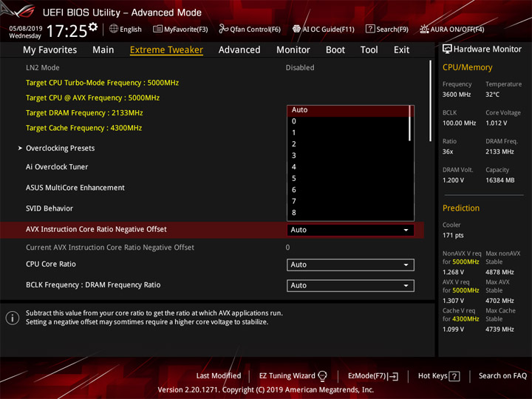Click the info icon beside help text
The height and width of the screenshot is (399, 532).
pyautogui.click(x=13, y=318)
